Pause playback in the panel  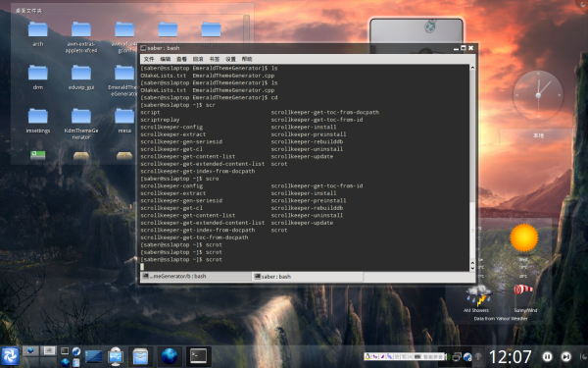coord(547,356)
